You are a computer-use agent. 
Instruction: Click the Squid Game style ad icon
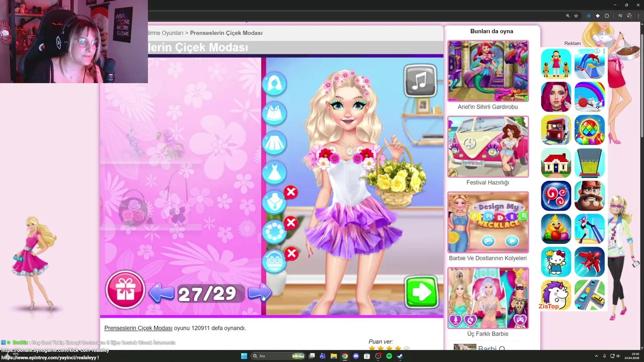coord(556,64)
